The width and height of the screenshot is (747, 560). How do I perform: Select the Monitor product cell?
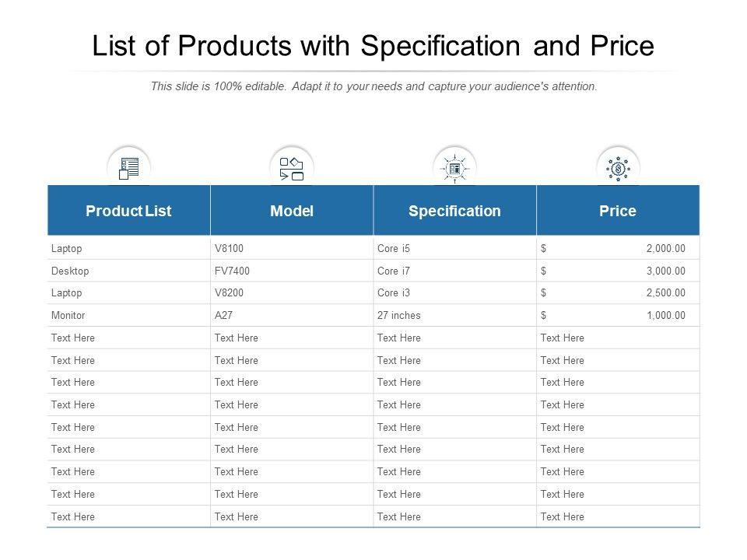click(x=68, y=316)
